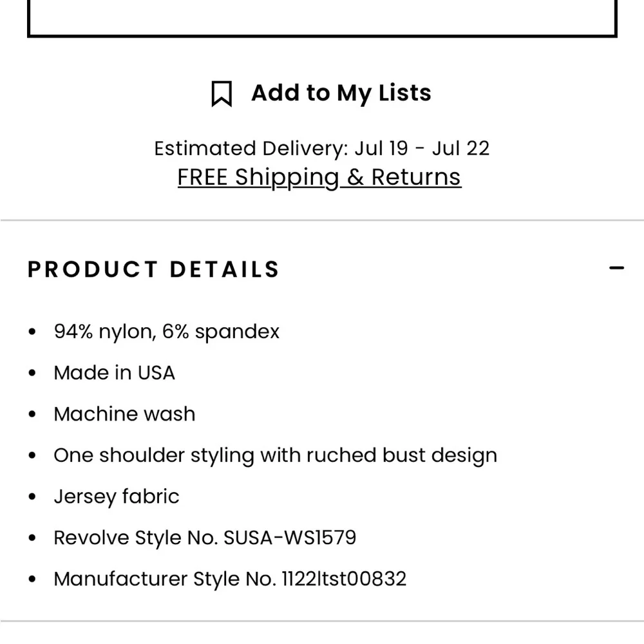Select the style code SUSA-WS1579

tap(290, 538)
